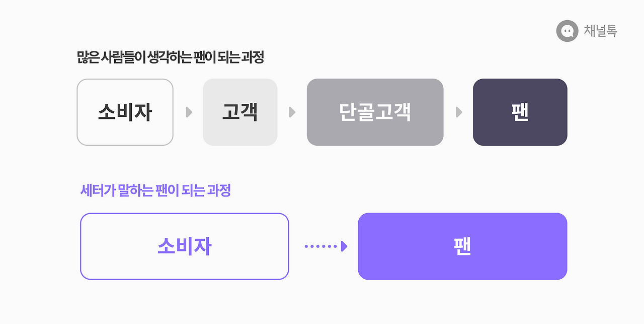644x324 pixels.
Task: Click the purple arrowhead pointing to 팬
Action: pos(345,246)
